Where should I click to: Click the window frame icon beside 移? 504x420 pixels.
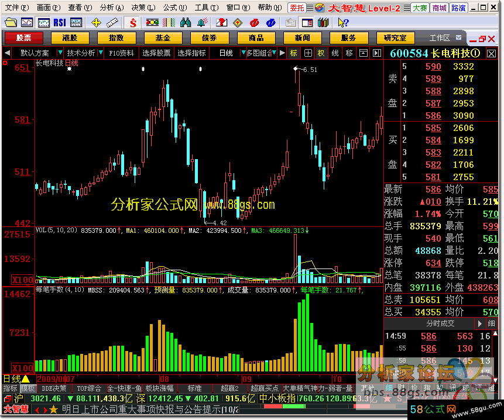click(x=363, y=53)
